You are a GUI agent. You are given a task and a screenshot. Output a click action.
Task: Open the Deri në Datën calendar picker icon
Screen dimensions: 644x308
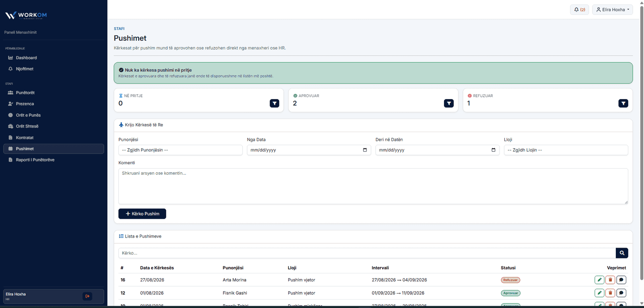point(493,150)
